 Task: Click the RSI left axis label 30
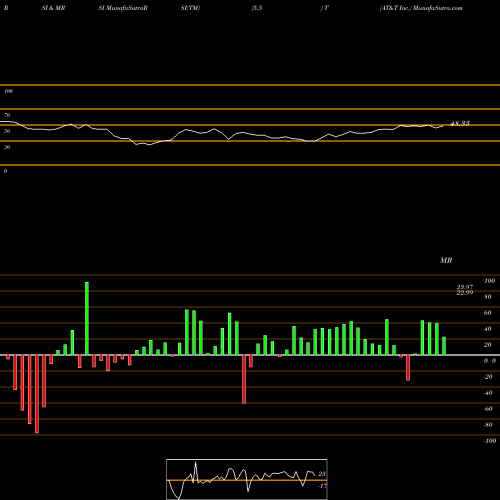coord(7,147)
